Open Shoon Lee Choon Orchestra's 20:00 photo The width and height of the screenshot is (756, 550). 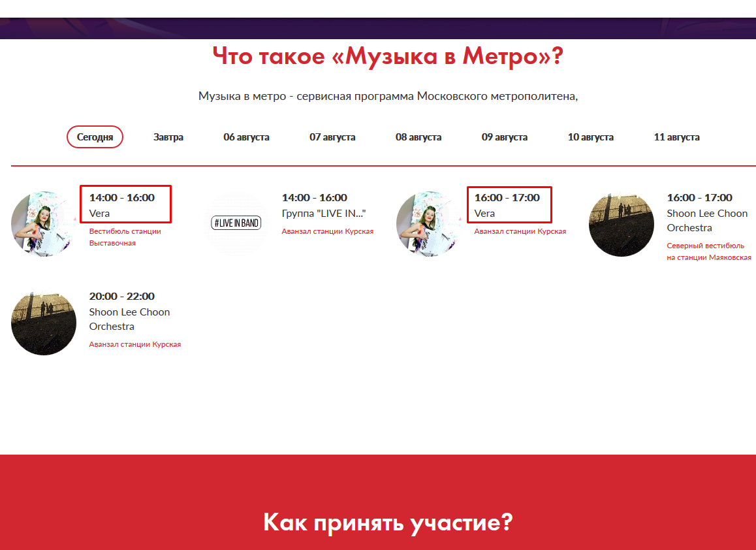click(44, 323)
